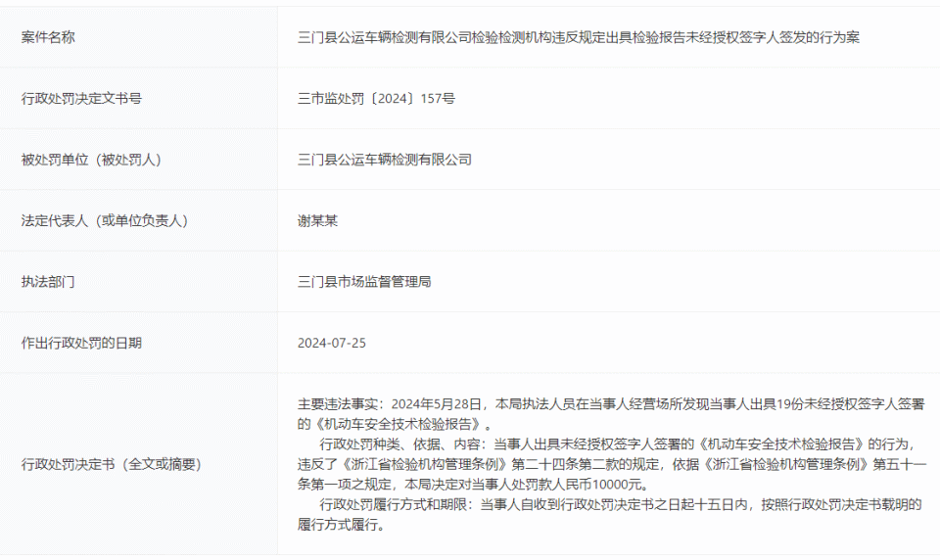The image size is (940, 560).
Task: Click the 行政处罚决定书（全文或摘要） label
Action: (112, 465)
